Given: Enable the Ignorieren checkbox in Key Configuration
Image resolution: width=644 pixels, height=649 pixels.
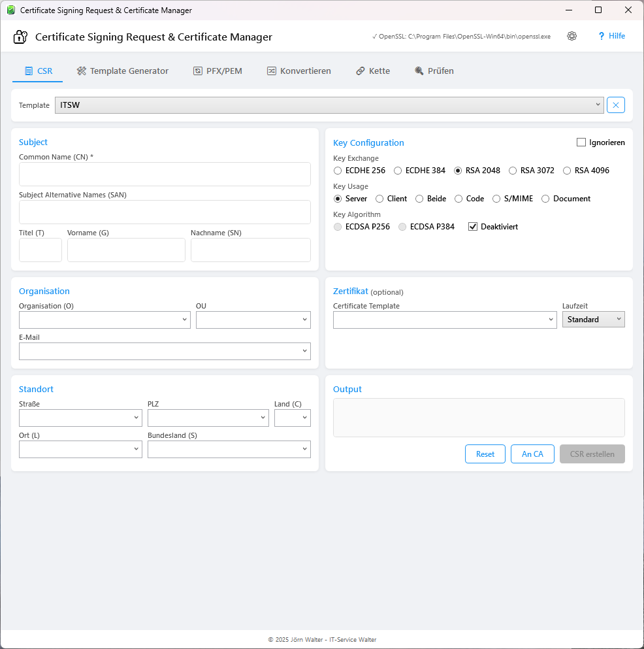Looking at the screenshot, I should coord(580,142).
